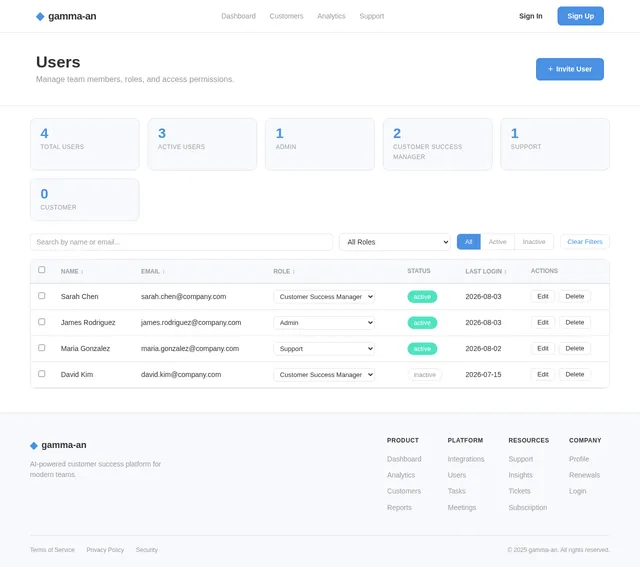Open footer Meetings link
Viewport: 640px width, 567px height.
coord(462,507)
